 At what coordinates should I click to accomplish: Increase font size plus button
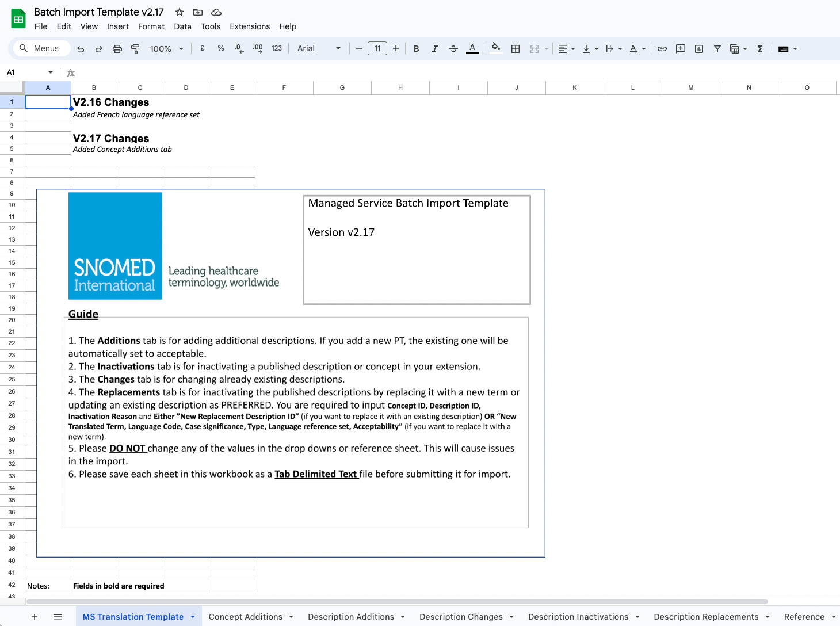[396, 49]
